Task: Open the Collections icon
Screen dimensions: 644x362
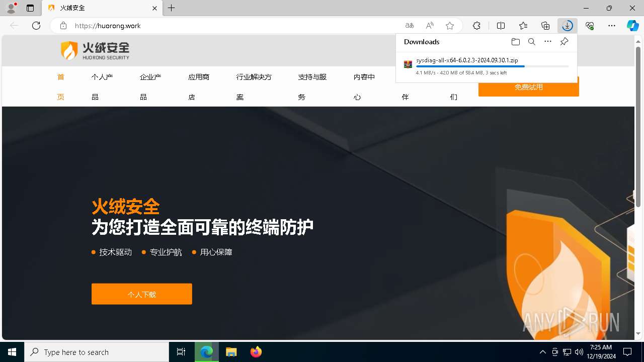Action: pos(545,26)
